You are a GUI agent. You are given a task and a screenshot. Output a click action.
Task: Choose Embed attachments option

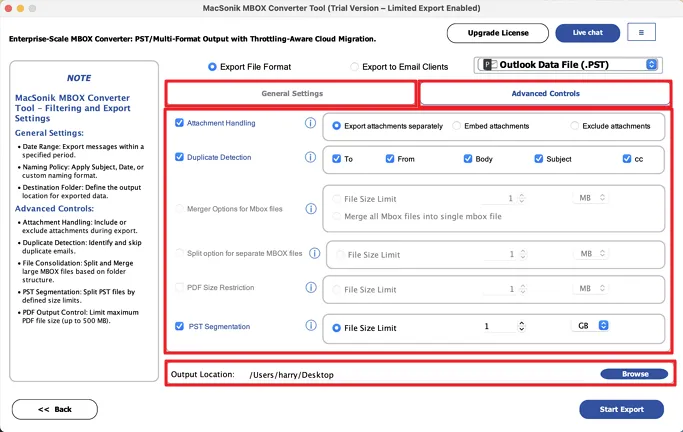pyautogui.click(x=456, y=126)
